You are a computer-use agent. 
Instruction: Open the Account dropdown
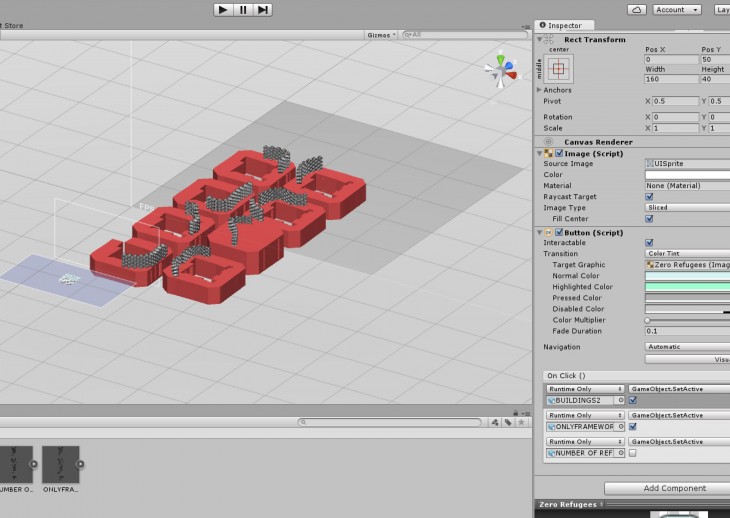click(676, 9)
